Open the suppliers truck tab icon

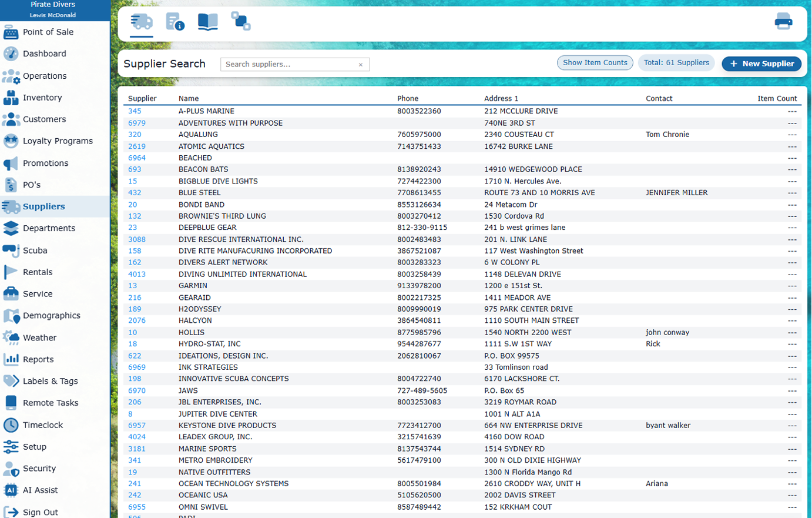[142, 22]
